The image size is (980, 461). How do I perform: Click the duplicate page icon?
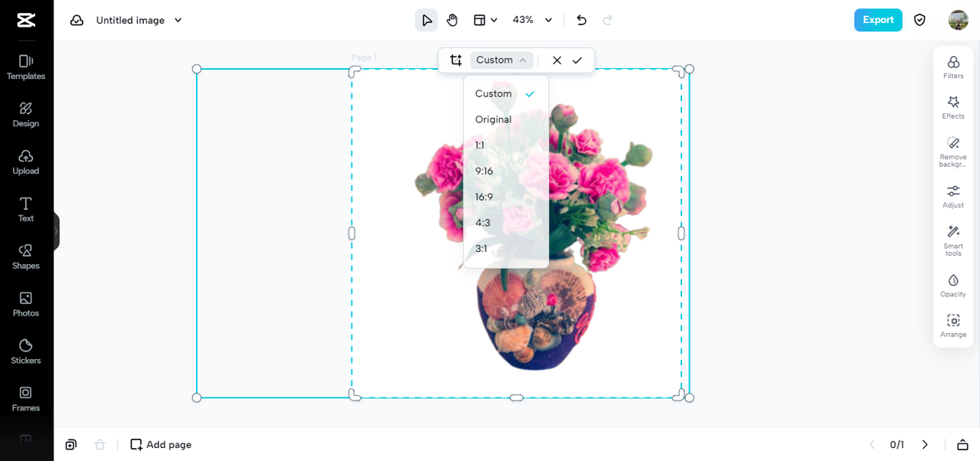pos(71,444)
